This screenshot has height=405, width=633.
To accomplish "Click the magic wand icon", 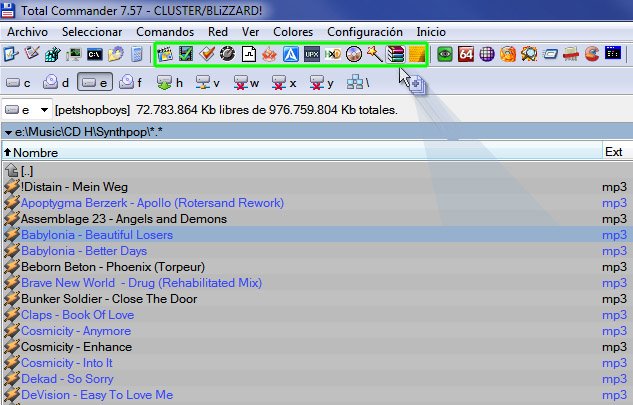I will pyautogui.click(x=375, y=54).
